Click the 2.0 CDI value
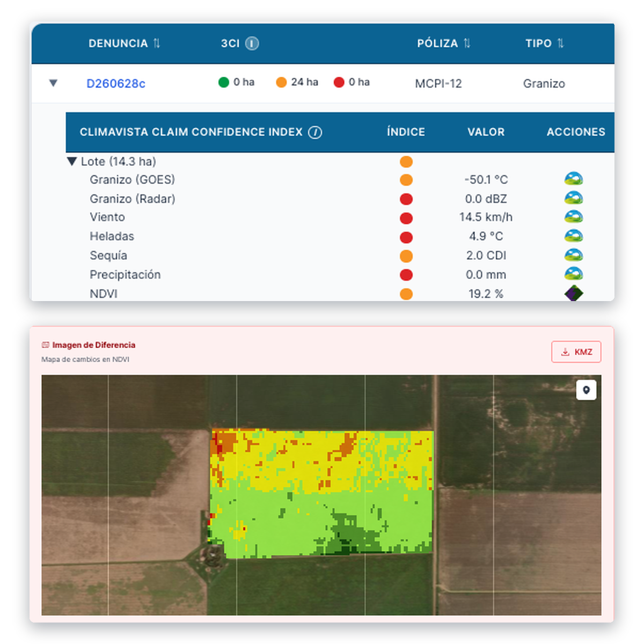Viewport: 644px width, 644px height. coord(486,255)
